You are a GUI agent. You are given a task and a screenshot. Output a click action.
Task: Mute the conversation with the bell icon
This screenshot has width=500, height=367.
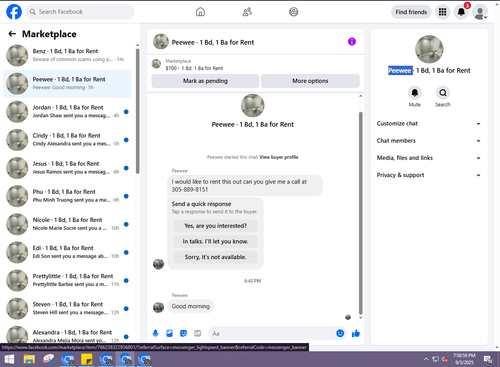pos(415,93)
